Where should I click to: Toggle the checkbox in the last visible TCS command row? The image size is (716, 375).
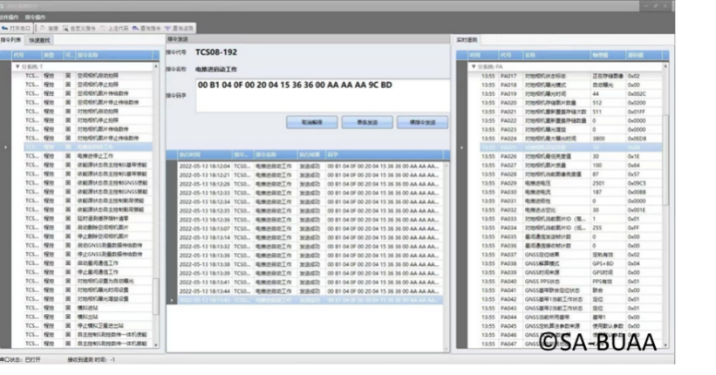68,343
